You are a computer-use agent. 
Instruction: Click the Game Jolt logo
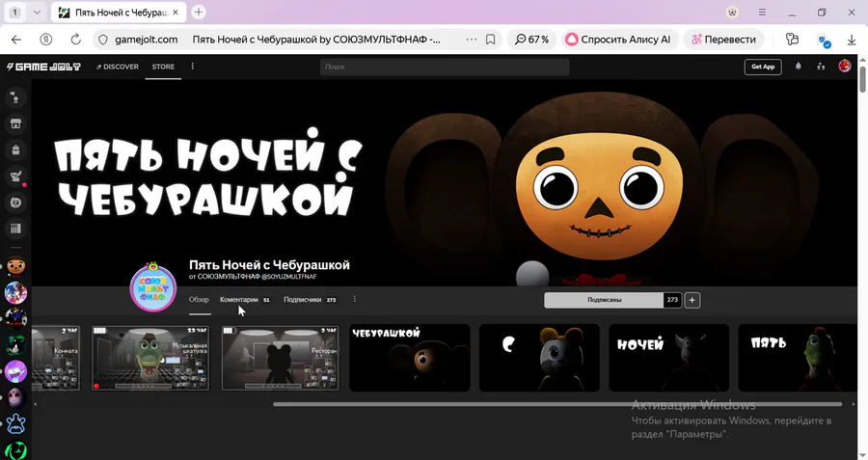click(x=43, y=67)
